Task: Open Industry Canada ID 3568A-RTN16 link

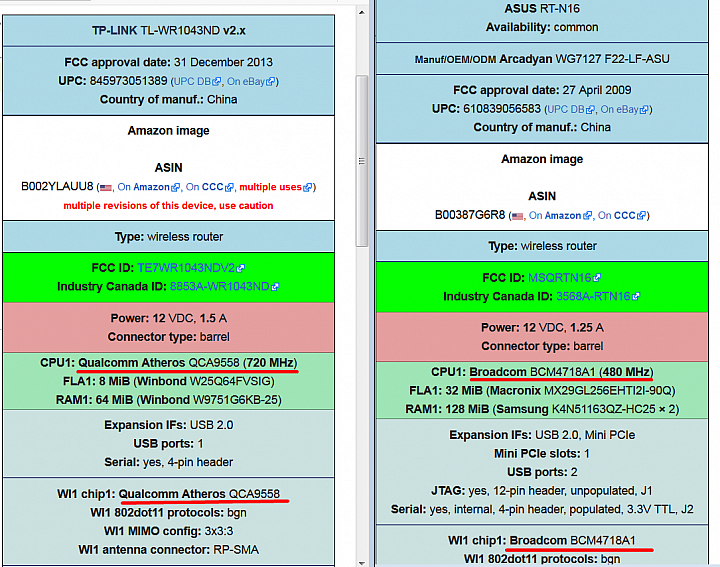Action: (x=598, y=297)
